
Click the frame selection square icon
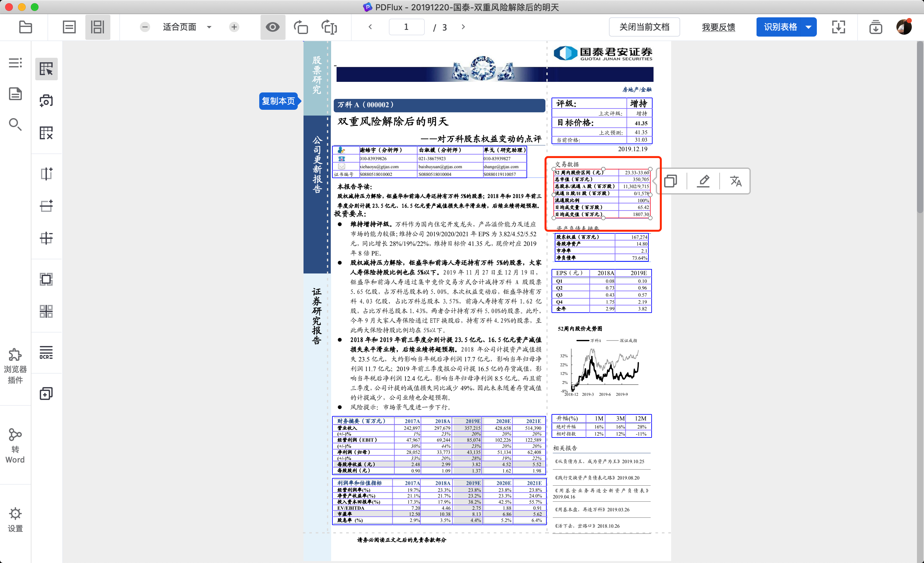(47, 279)
